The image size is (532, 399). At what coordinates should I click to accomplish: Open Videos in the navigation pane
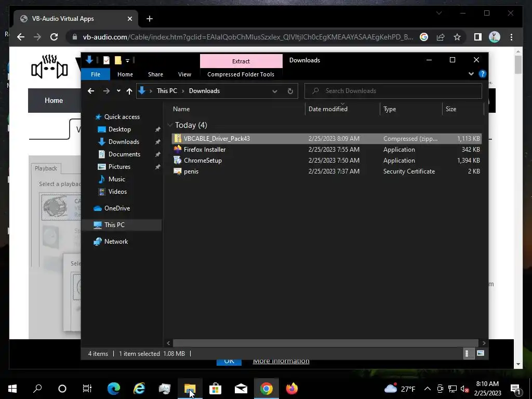click(x=117, y=192)
